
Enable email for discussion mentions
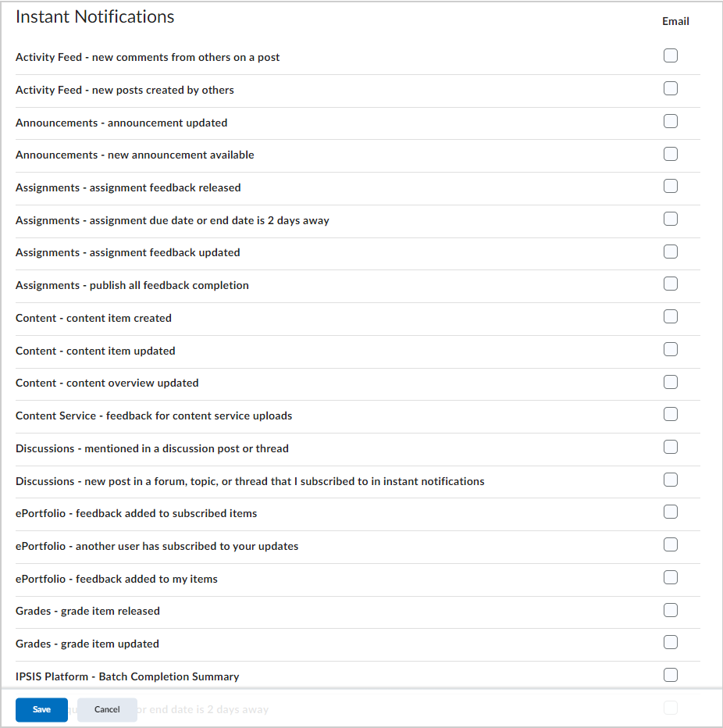coord(671,447)
